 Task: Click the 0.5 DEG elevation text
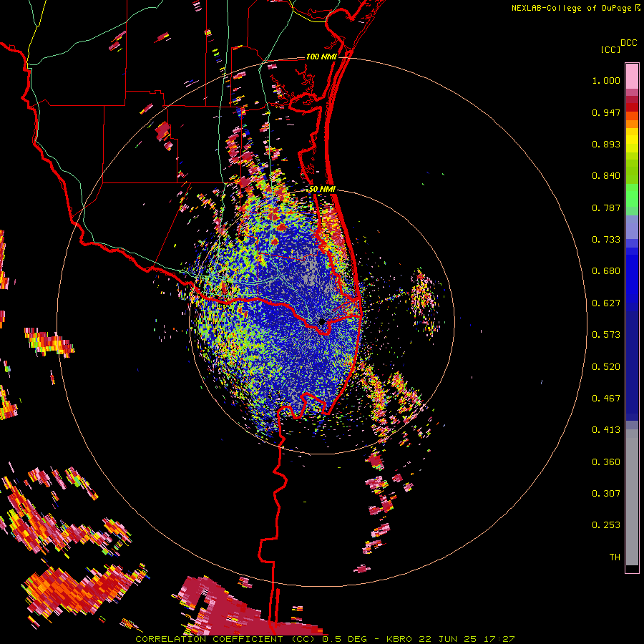[346, 639]
